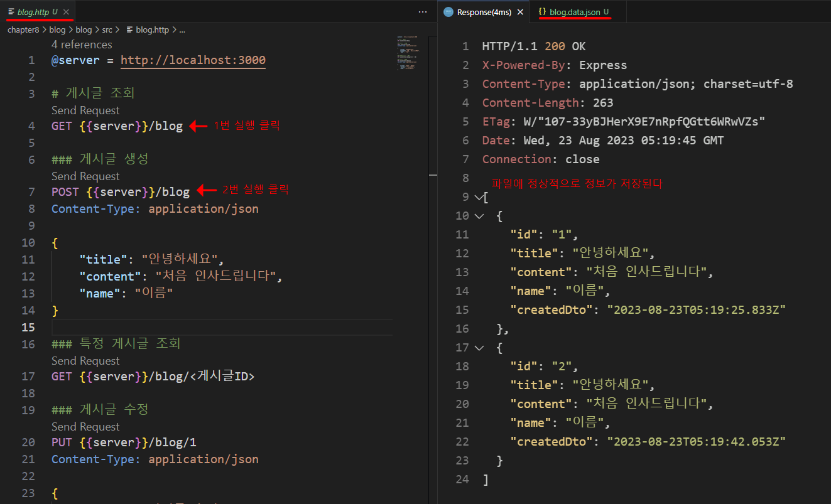Click the @server variable on line 1
Image resolution: width=831 pixels, height=504 pixels.
tap(75, 60)
